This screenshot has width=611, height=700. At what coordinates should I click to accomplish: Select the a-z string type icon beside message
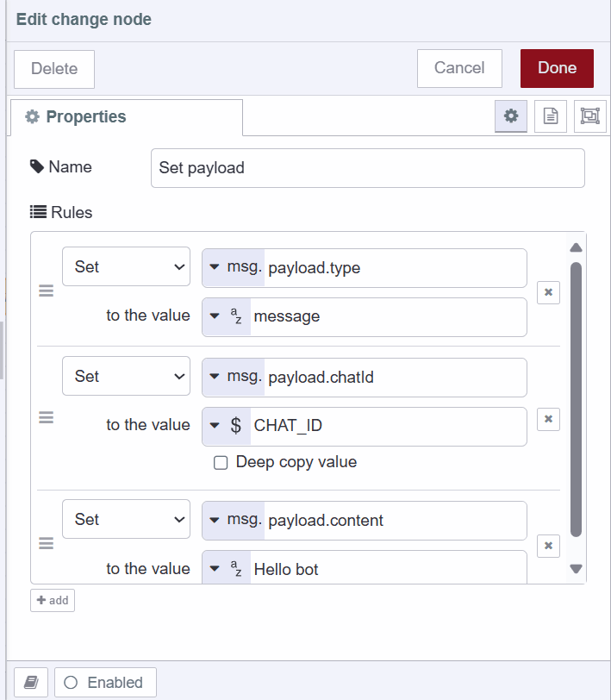[x=228, y=316]
